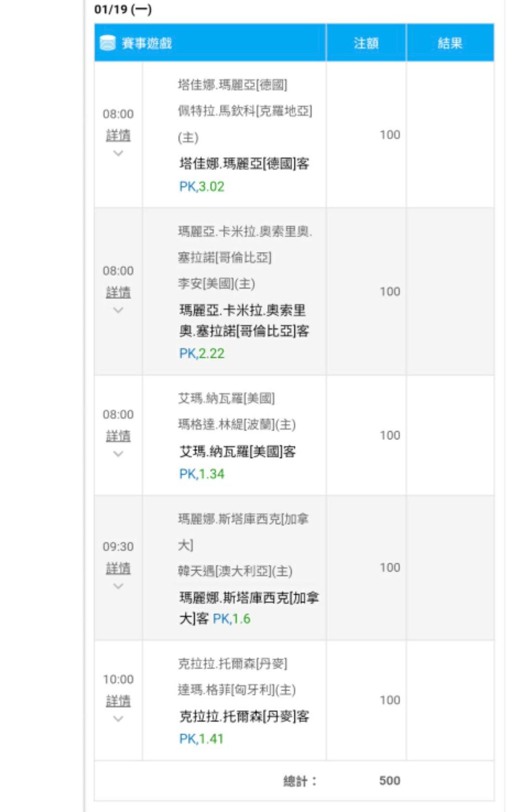Expand chevron for the 09:30 match row
The image size is (521, 812).
coord(118,586)
